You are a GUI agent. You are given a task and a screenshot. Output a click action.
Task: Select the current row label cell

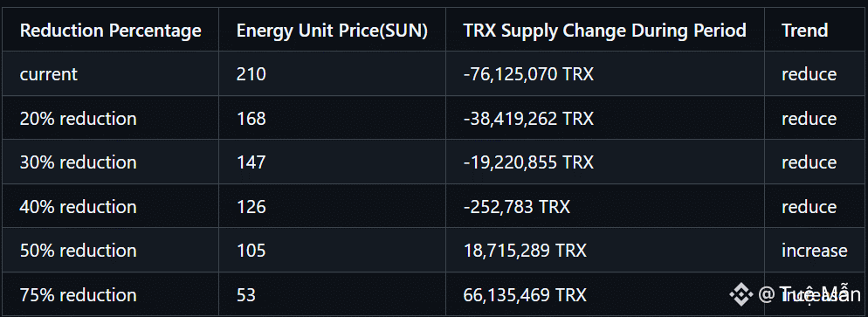click(x=49, y=74)
